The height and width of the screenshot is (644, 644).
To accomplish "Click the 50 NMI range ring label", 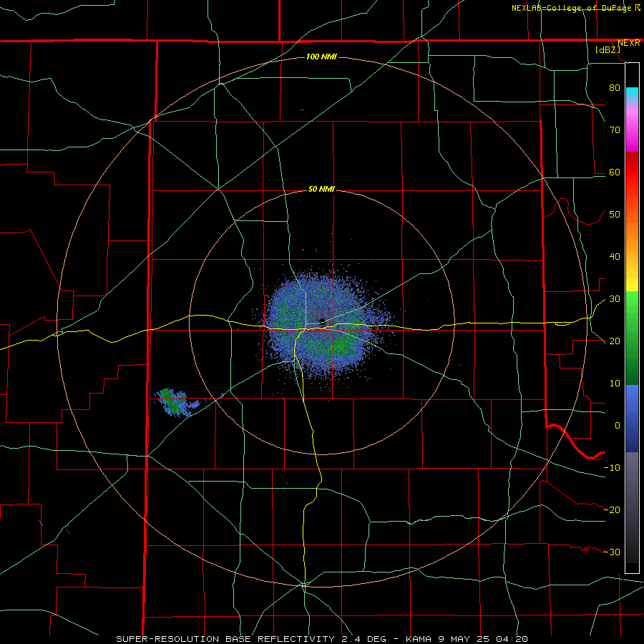I will tap(321, 189).
